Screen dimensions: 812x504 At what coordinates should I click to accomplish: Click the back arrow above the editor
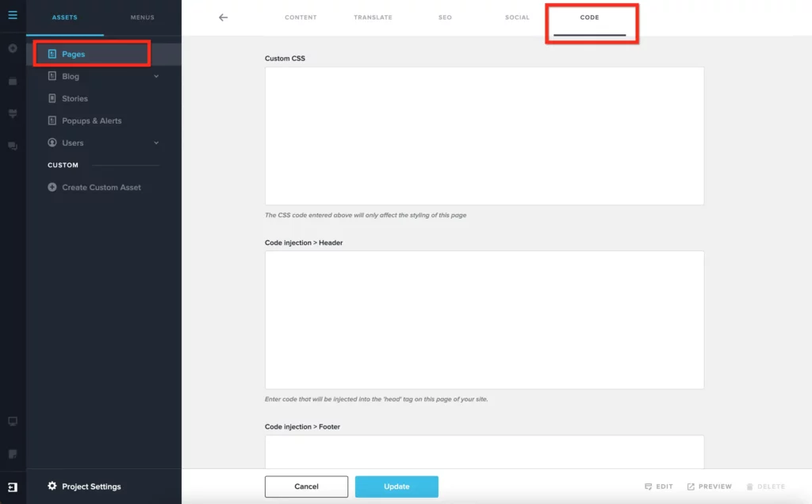[x=223, y=17]
